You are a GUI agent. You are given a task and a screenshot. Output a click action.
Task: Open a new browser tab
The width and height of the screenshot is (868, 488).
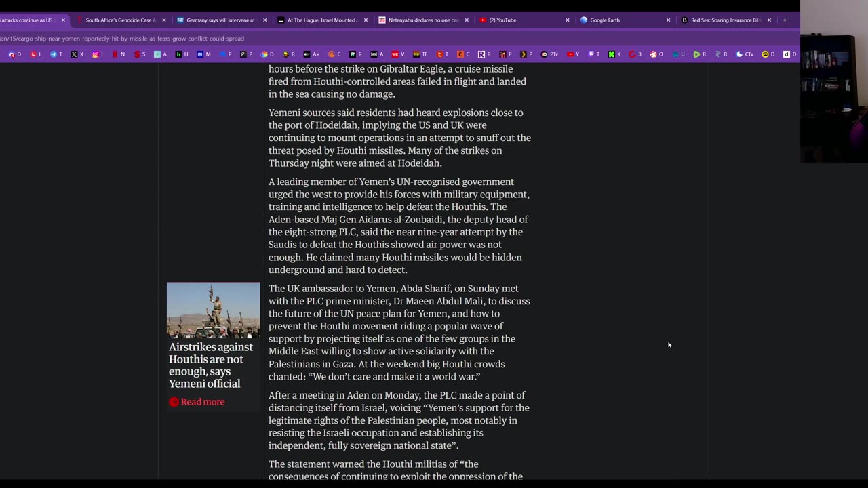pyautogui.click(x=785, y=20)
